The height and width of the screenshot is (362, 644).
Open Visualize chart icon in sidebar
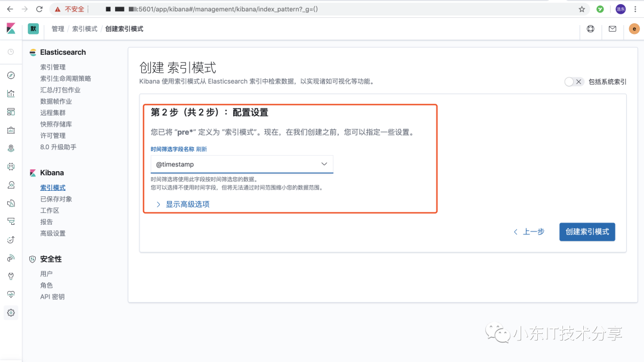click(x=11, y=94)
